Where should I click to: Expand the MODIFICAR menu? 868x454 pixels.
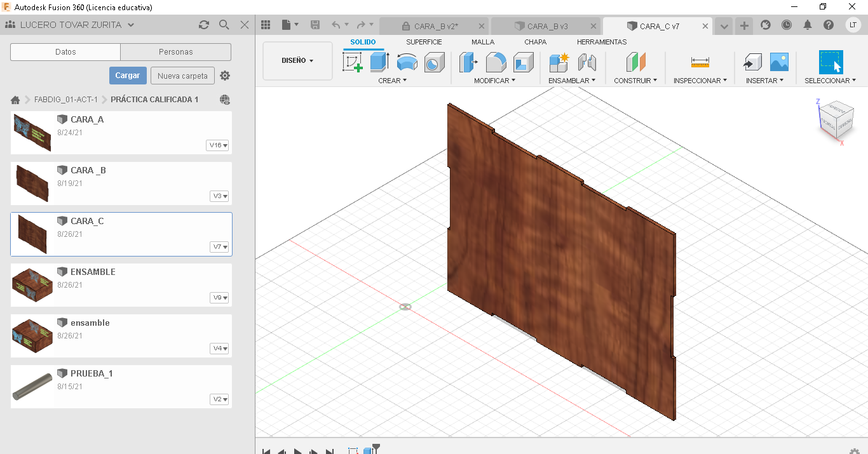click(494, 81)
